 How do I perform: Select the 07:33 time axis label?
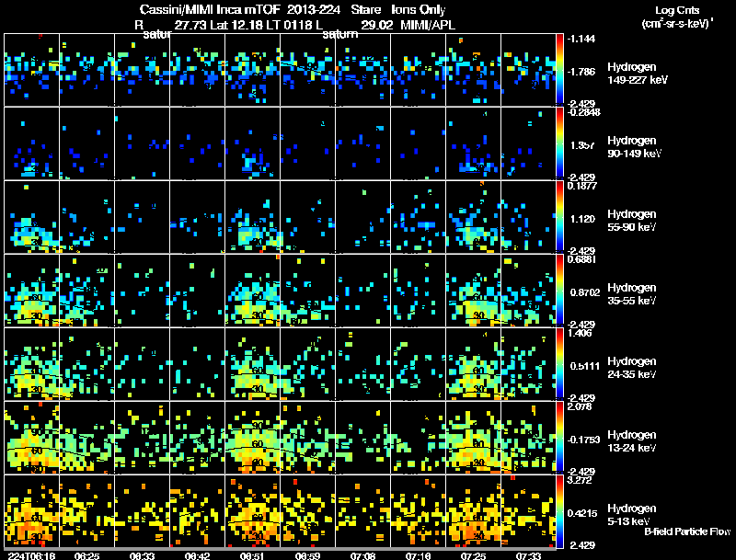point(528,555)
